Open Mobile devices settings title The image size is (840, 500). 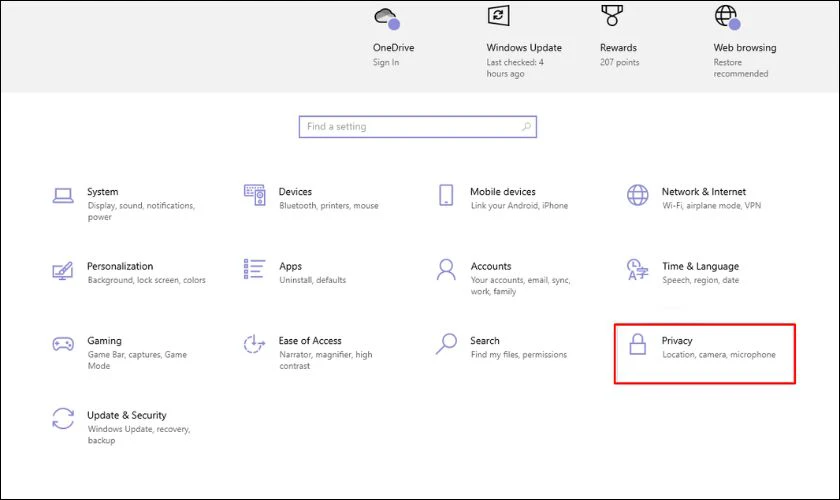[x=502, y=192]
